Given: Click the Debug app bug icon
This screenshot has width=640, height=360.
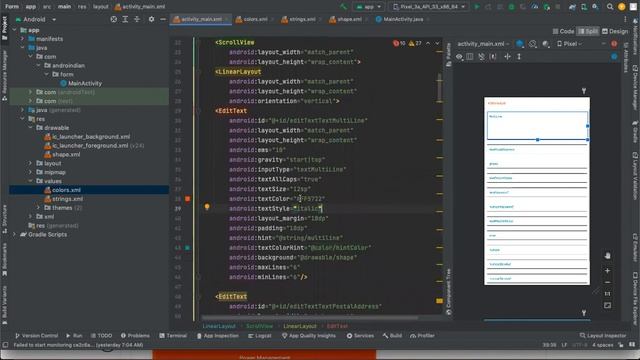Looking at the screenshot, I should coord(511,7).
